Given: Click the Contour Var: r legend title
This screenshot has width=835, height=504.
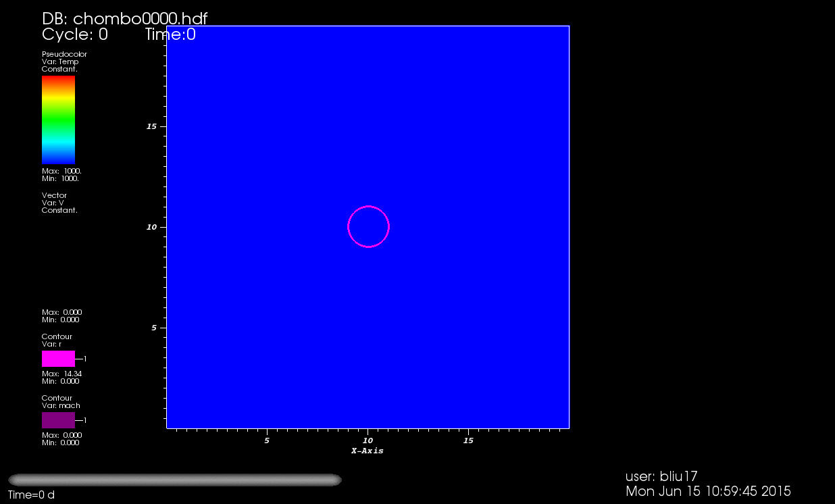Looking at the screenshot, I should coord(57,340).
